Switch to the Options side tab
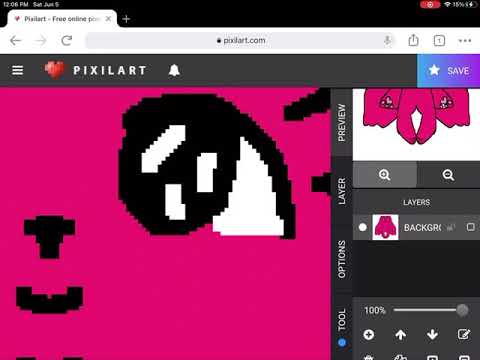The height and width of the screenshot is (360, 480). (x=342, y=259)
